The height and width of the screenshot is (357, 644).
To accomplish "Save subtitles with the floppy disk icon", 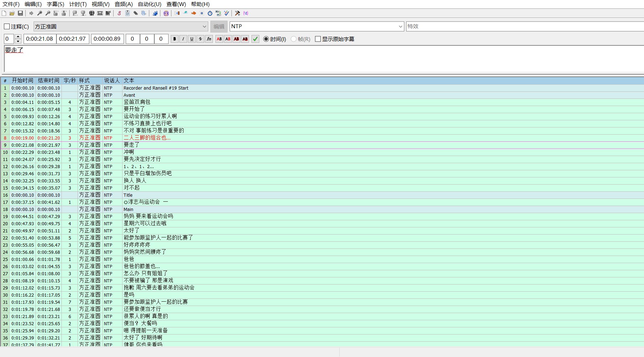I will (20, 13).
